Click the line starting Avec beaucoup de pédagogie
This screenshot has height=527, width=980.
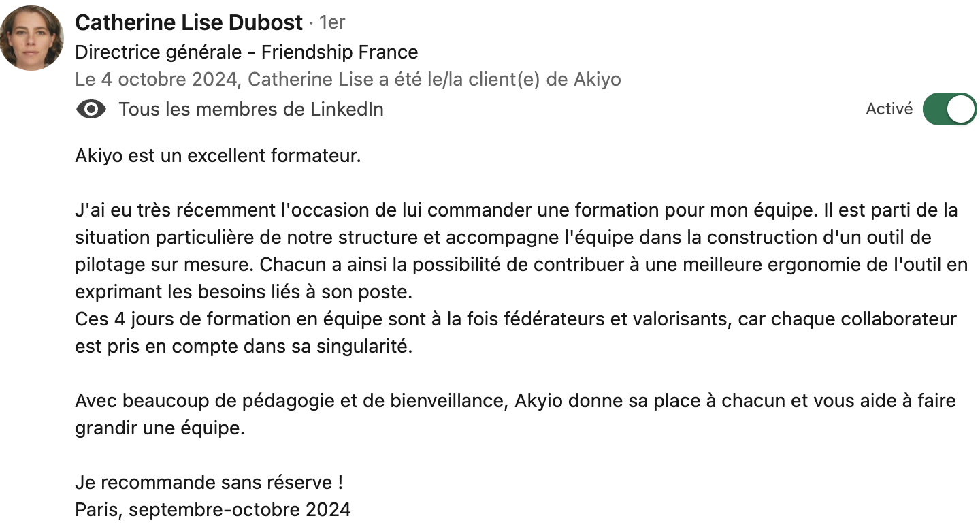pyautogui.click(x=515, y=401)
